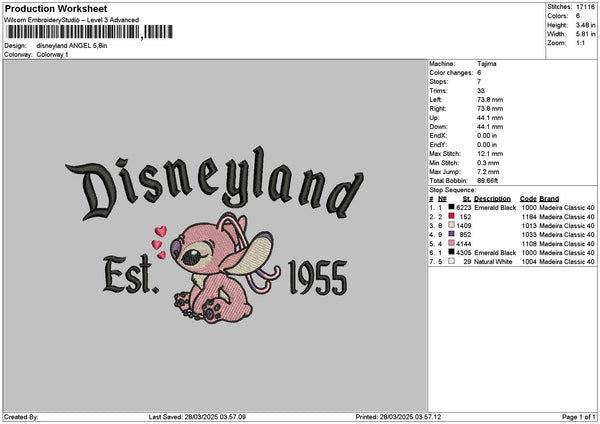Click the 'Color changes:' label

[451, 73]
